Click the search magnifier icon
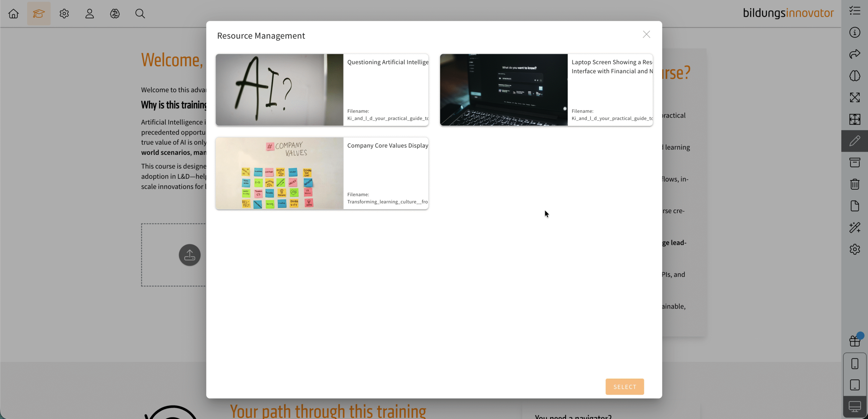The height and width of the screenshot is (419, 868). pyautogui.click(x=140, y=14)
